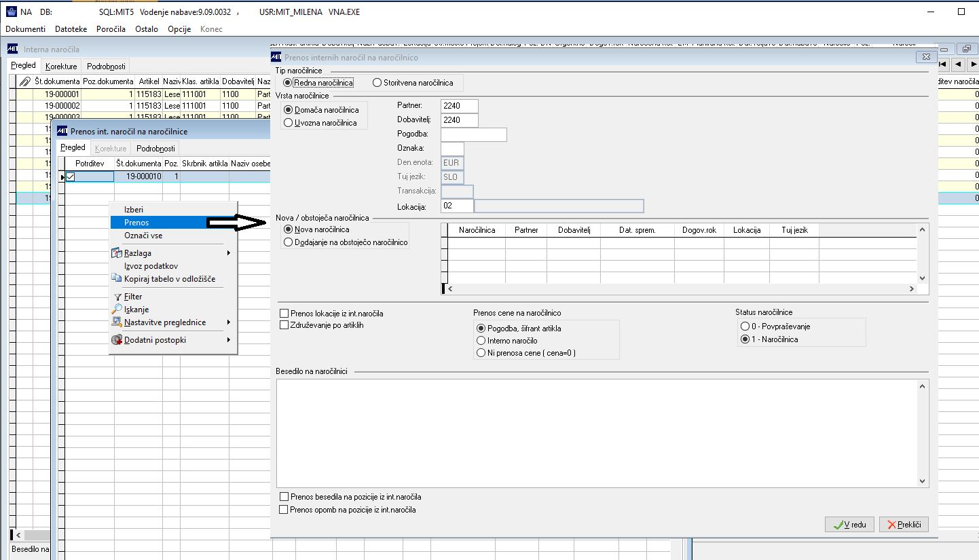Switch to Podrobnosti tab in Interna naročila
Screen dimensions: 979x560
tap(106, 67)
